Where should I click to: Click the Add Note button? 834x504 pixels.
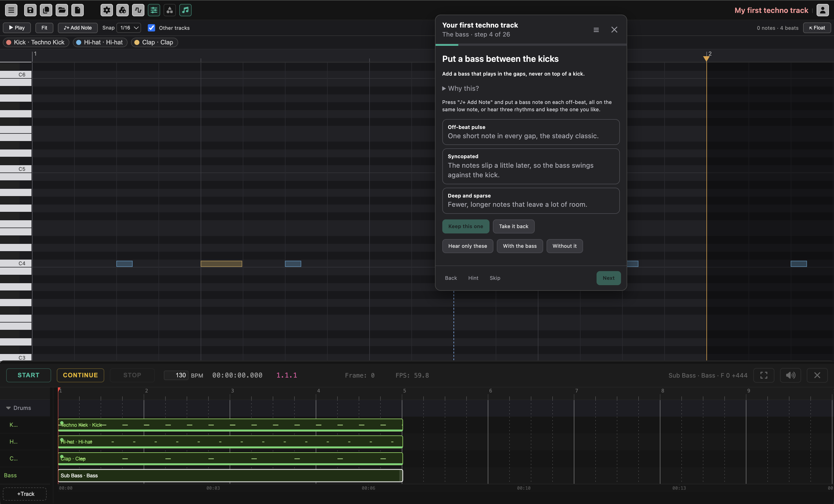(78, 28)
